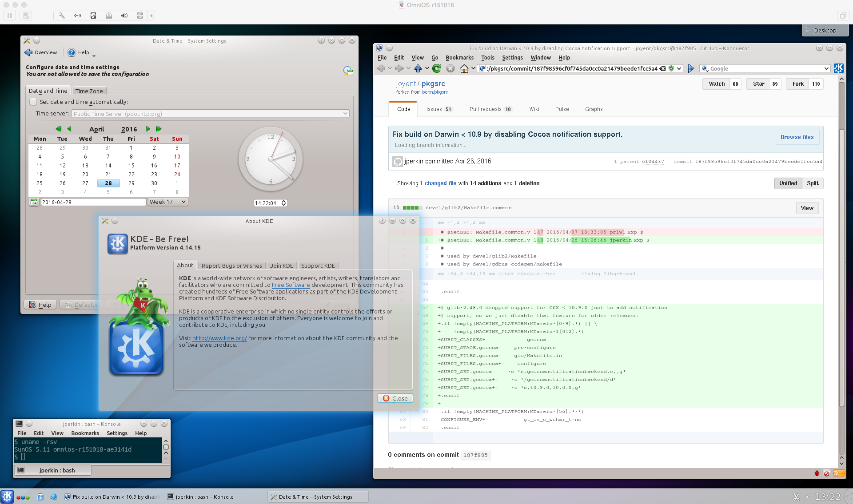Jump to next year in calendar
Viewport: 853px width, 504px height.
click(159, 129)
